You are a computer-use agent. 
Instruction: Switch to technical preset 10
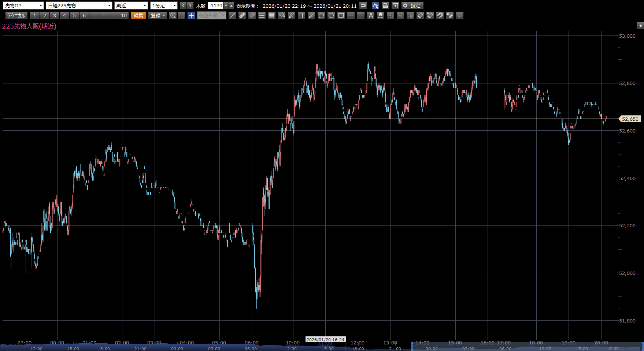[x=124, y=15]
